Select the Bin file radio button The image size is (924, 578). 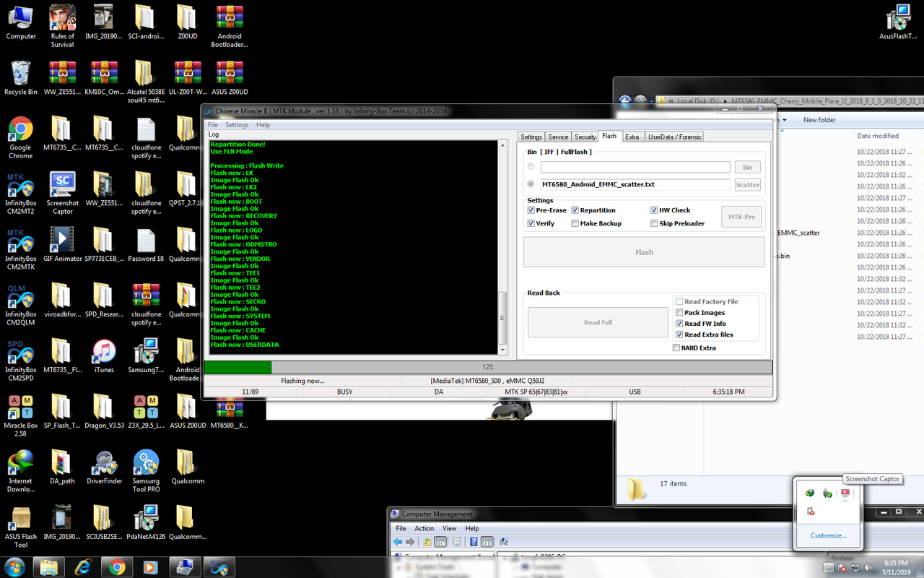[x=532, y=167]
